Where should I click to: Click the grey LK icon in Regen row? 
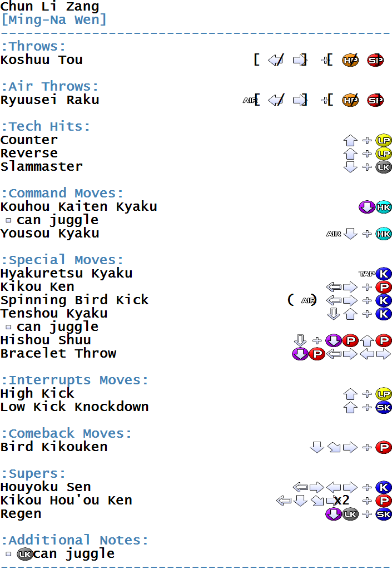click(350, 514)
